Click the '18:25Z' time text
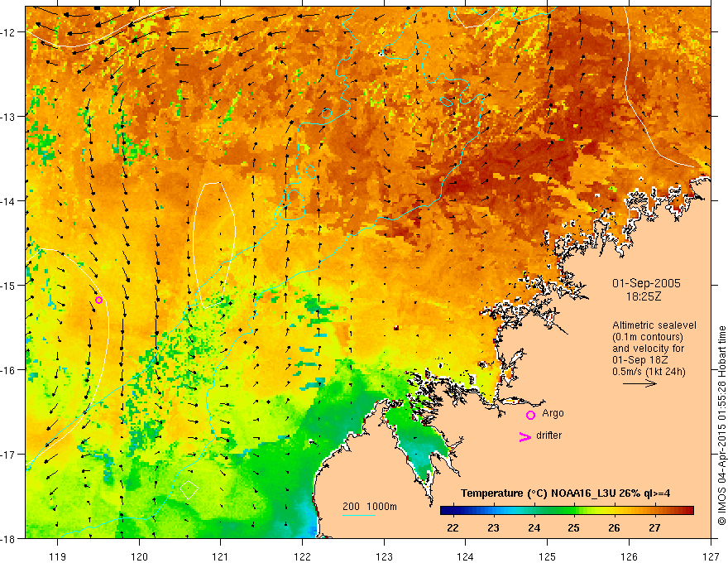Image resolution: width=728 pixels, height=563 pixels. pyautogui.click(x=644, y=296)
